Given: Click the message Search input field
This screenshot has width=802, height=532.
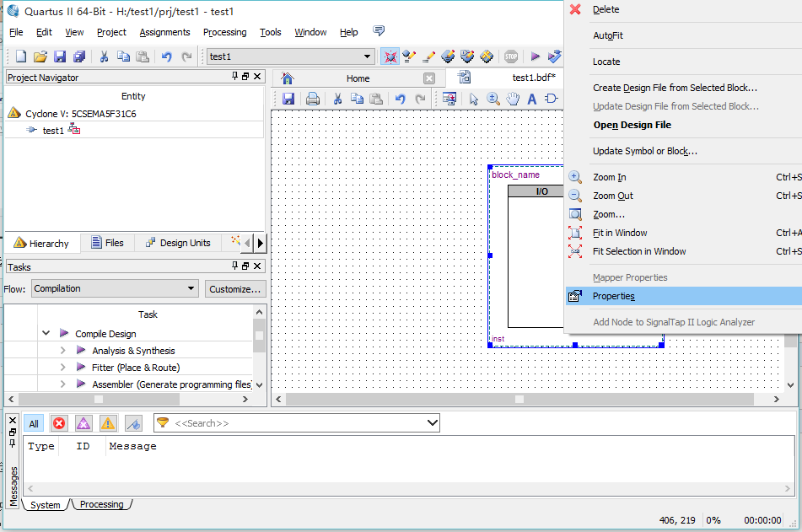Looking at the screenshot, I should click(299, 423).
